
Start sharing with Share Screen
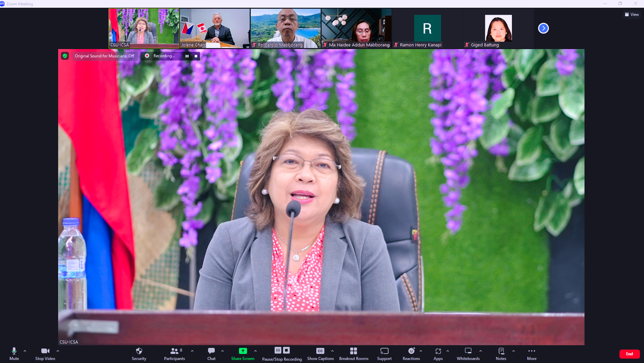click(243, 354)
